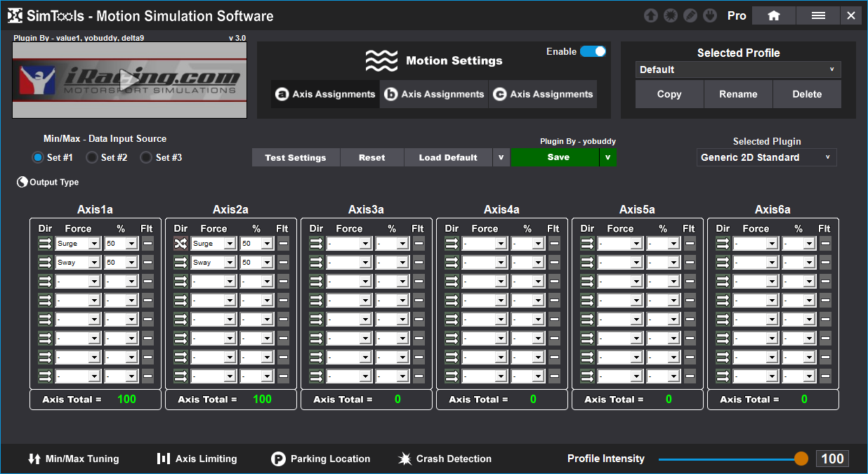868x474 pixels.
Task: Select the Set #2 data input source
Action: pyautogui.click(x=91, y=158)
